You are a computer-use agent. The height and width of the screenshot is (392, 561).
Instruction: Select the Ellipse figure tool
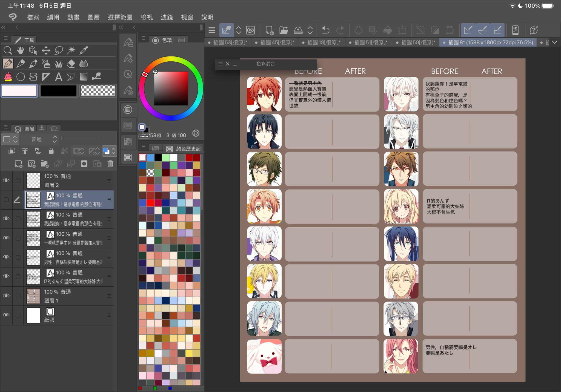pos(21,77)
